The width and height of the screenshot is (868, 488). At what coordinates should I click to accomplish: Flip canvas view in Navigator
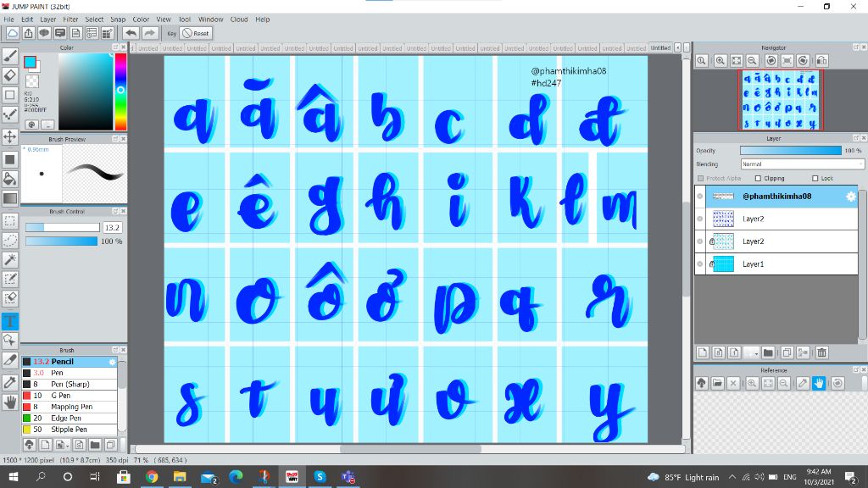coord(821,60)
